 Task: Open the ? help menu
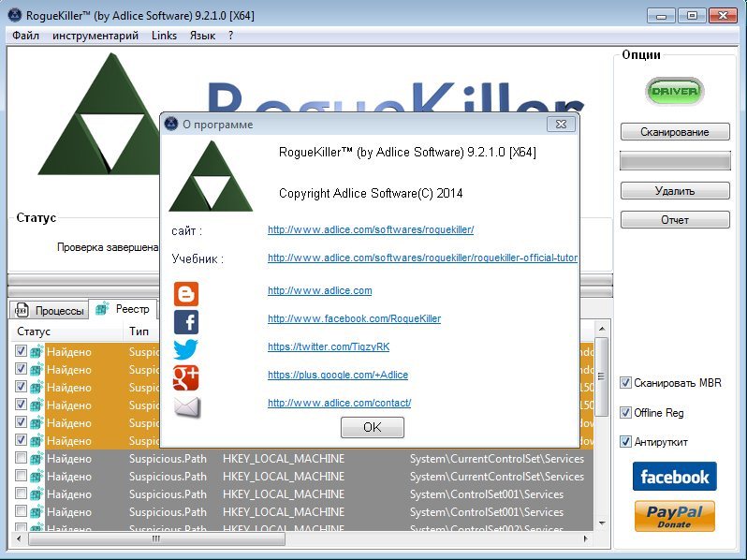tap(231, 36)
